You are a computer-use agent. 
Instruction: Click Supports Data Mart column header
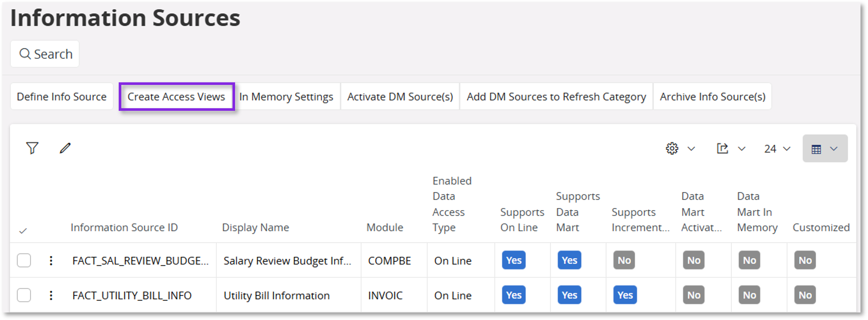pos(577,212)
